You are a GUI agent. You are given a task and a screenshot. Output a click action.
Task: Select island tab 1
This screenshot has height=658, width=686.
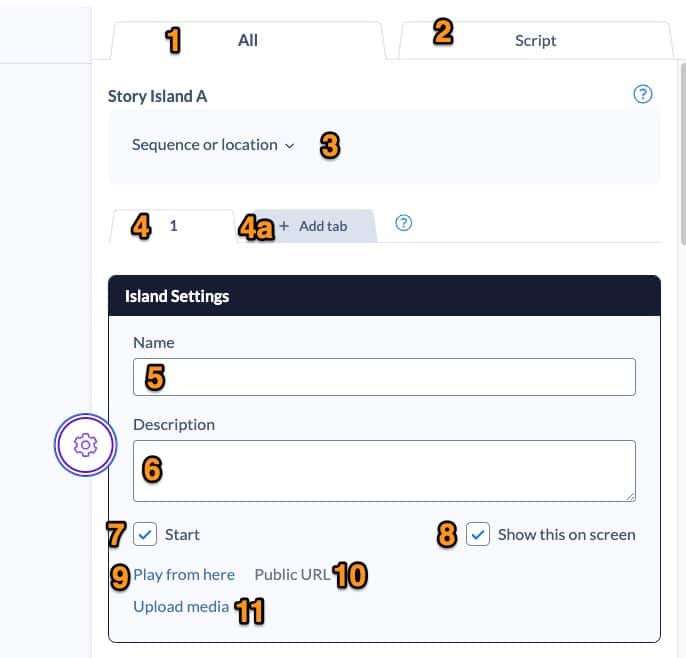pos(174,226)
